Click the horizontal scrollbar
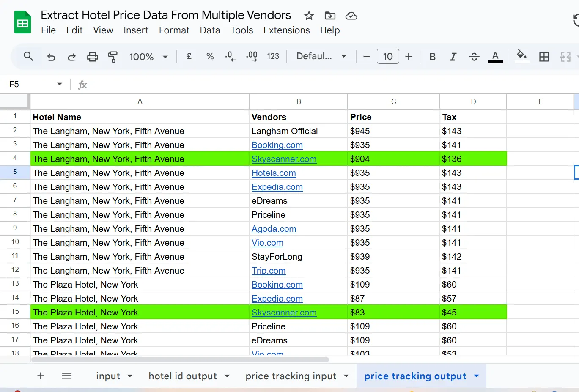 click(180, 359)
